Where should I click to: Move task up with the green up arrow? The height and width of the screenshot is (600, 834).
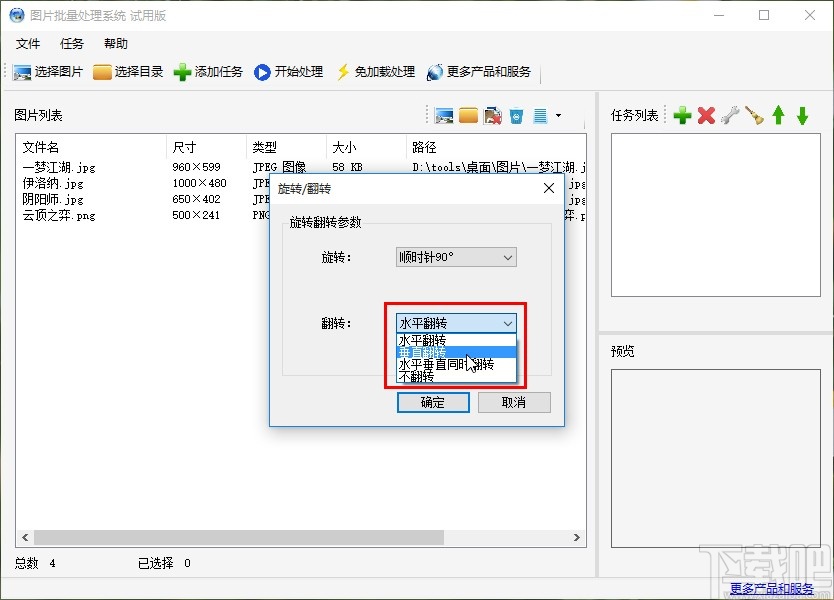tap(778, 114)
